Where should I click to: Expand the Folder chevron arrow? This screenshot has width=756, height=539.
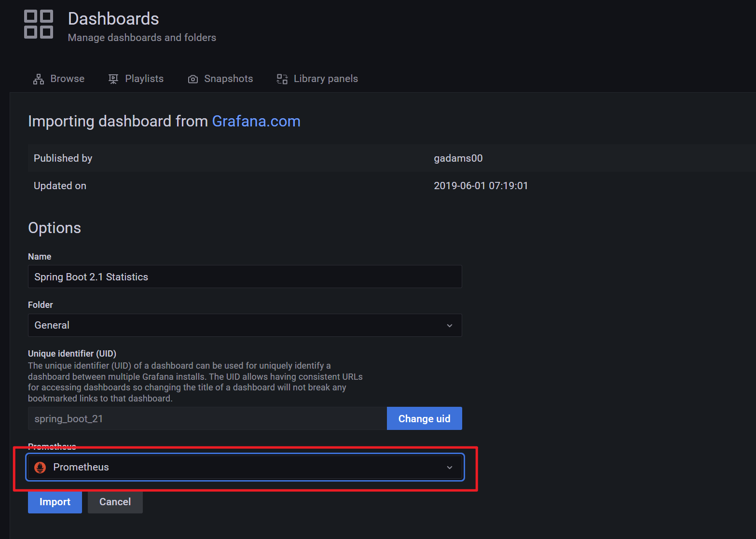pyautogui.click(x=450, y=326)
